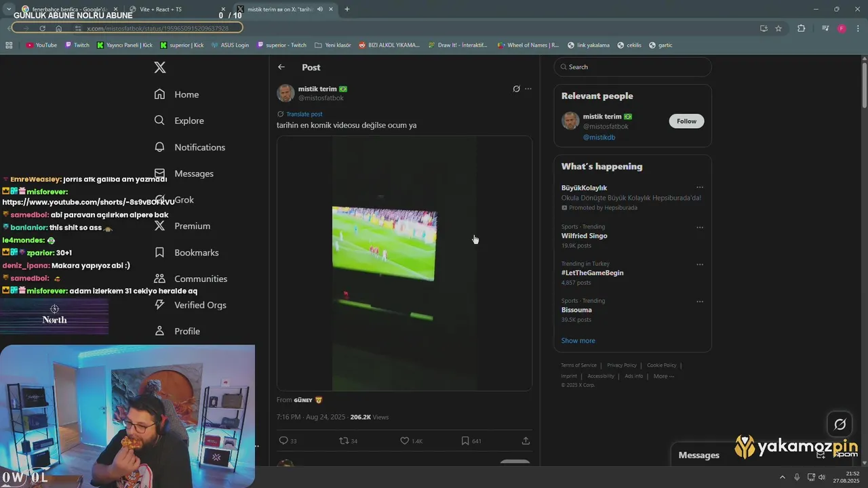Show hidden system tray icons
The height and width of the screenshot is (488, 868).
tap(782, 477)
